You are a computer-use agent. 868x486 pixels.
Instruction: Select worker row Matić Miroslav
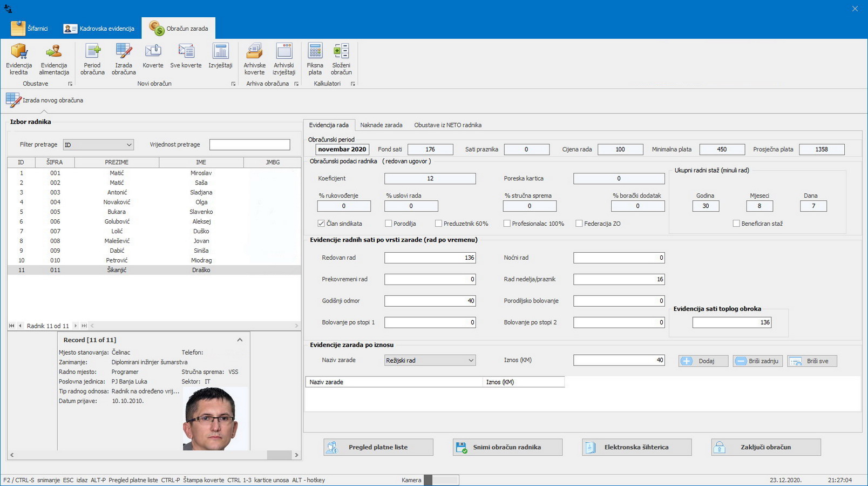154,173
